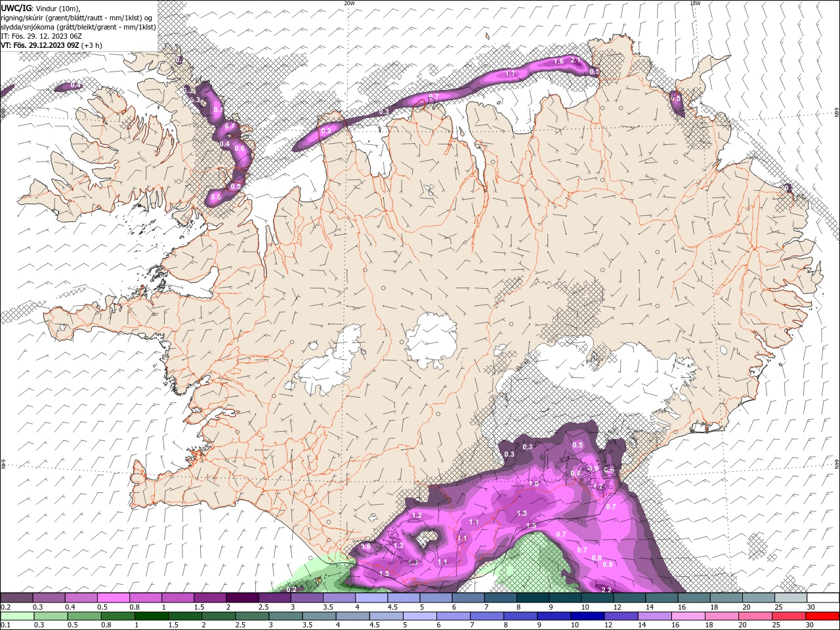Screen dimensions: 840x630
Task: Click the white 30 swatch in upper legend
Action: [823, 598]
